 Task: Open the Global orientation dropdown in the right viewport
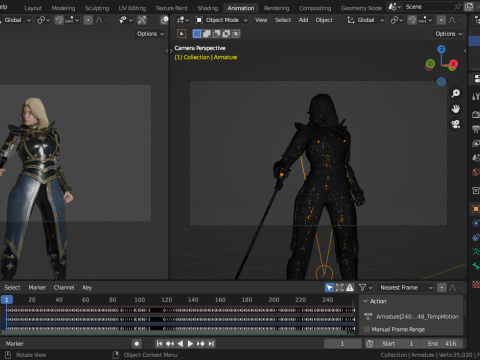click(x=365, y=20)
